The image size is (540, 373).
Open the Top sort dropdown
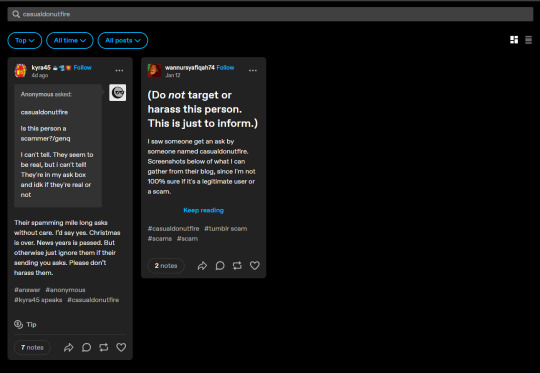click(25, 41)
